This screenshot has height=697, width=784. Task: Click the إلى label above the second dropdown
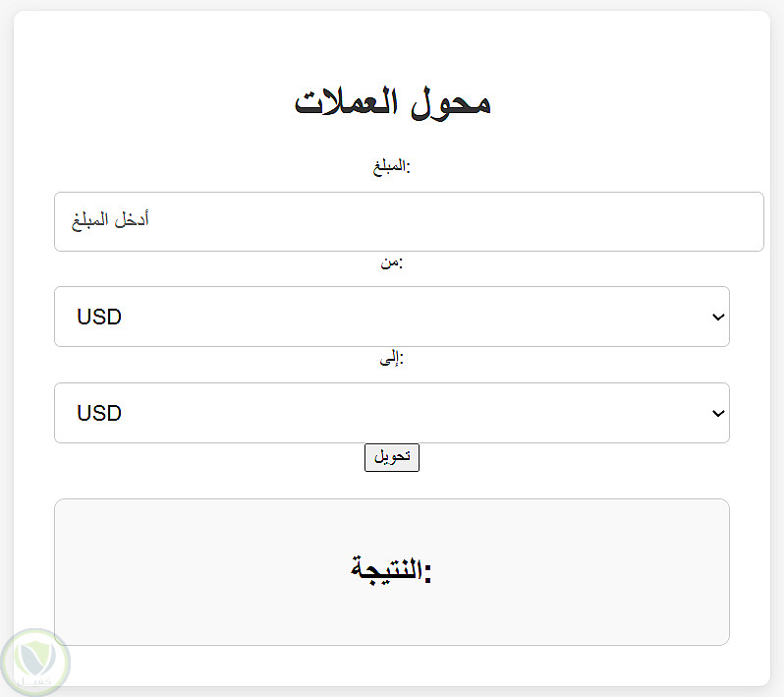coord(391,359)
